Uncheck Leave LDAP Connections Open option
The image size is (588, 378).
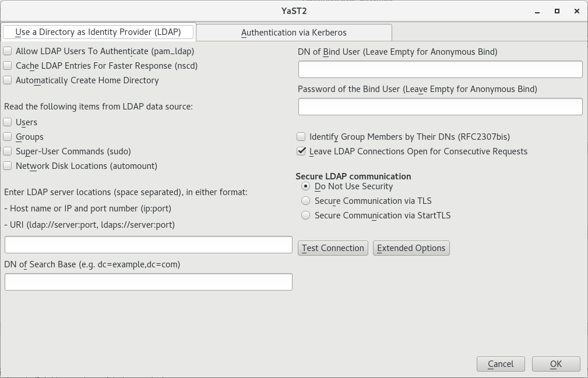[301, 151]
